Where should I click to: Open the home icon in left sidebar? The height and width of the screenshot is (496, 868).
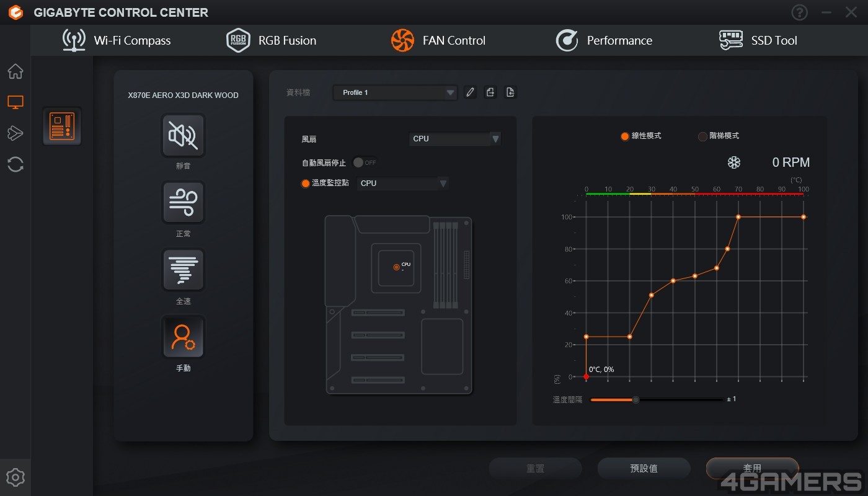coord(15,71)
